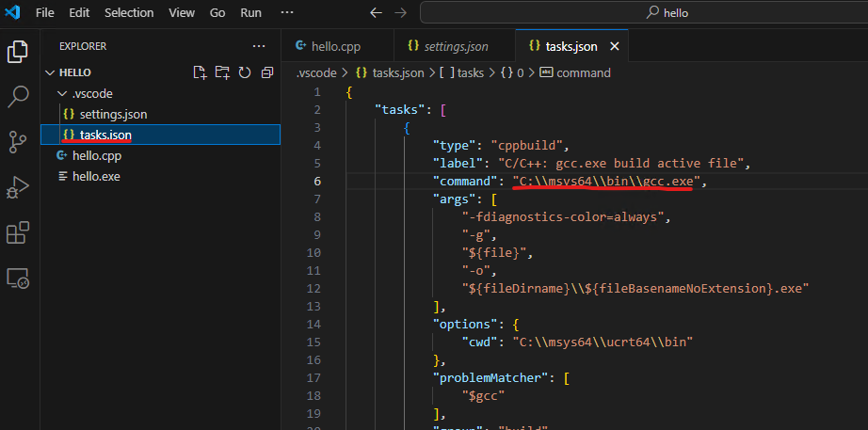
Task: Open the Search view icon
Action: (18, 96)
